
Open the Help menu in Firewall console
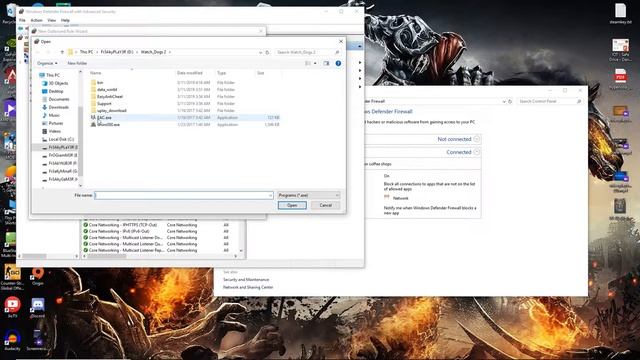(65, 20)
